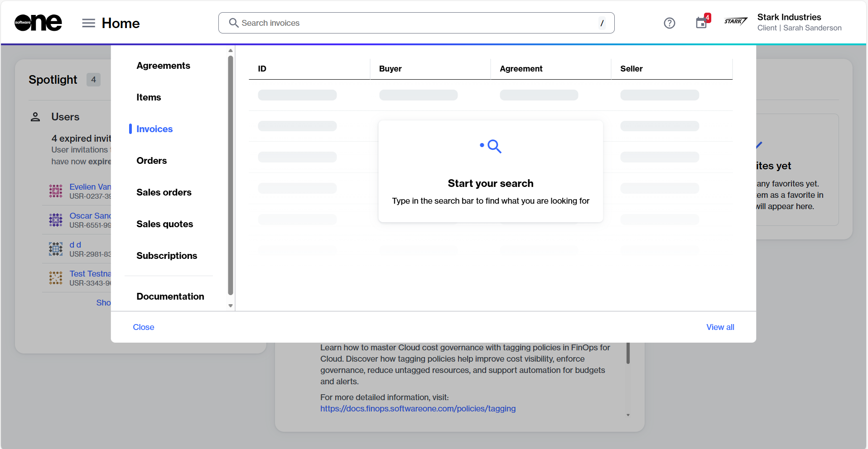Click the Evelien Van user avatar

56,191
